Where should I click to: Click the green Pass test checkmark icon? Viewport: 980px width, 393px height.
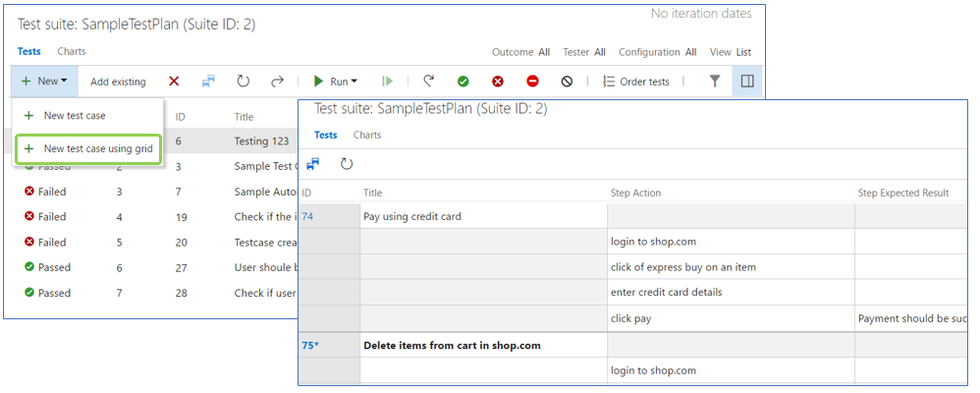pyautogui.click(x=463, y=82)
